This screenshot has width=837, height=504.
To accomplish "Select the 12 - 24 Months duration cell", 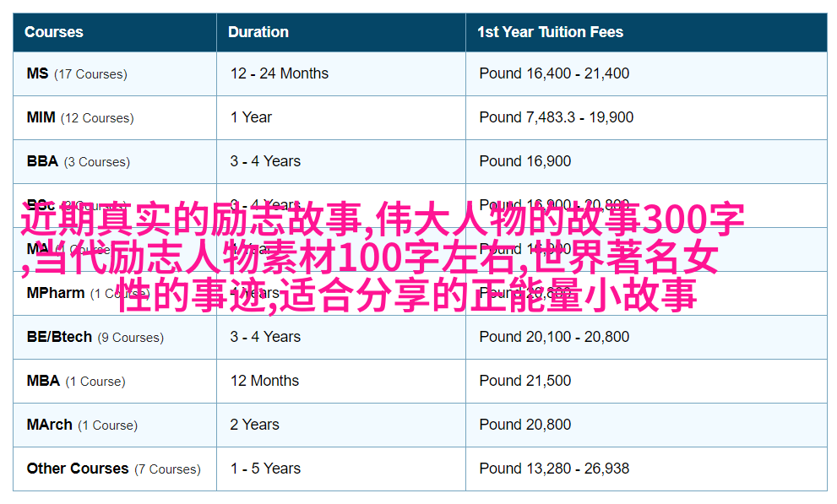I will (280, 73).
